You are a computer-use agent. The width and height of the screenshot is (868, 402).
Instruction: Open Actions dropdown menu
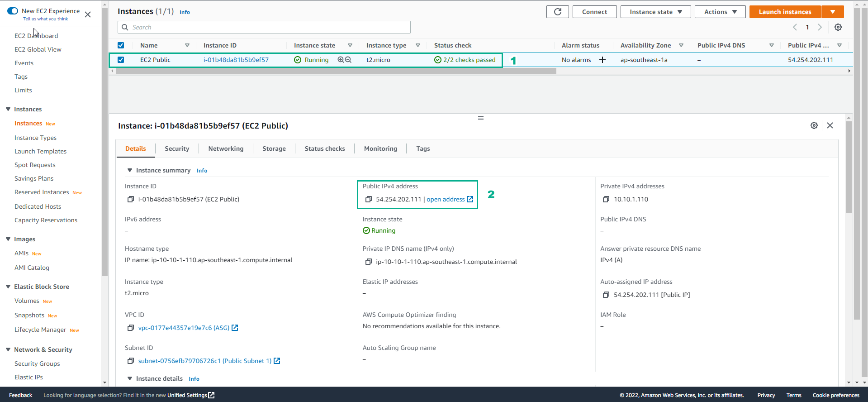(720, 12)
